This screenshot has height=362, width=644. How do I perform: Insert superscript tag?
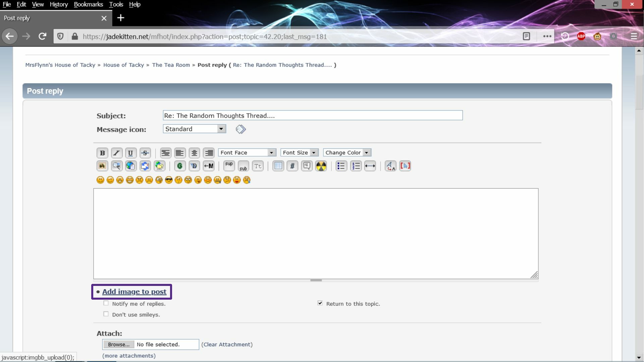(x=229, y=166)
